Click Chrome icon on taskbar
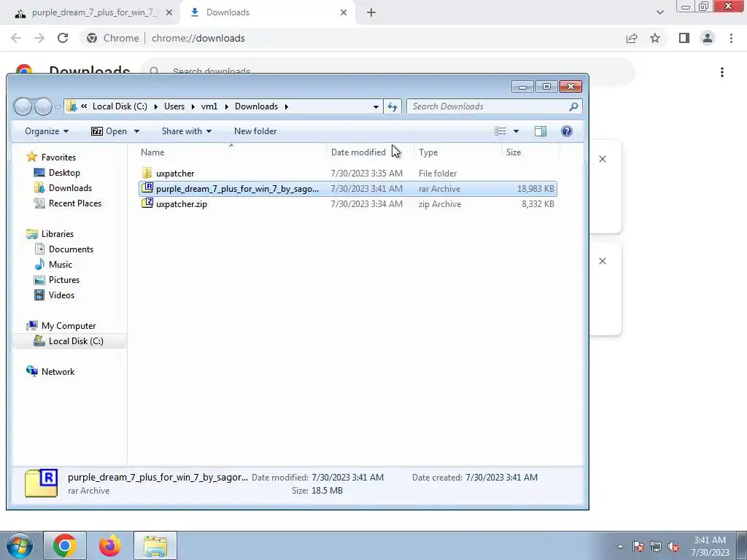This screenshot has width=747, height=560. click(x=65, y=545)
